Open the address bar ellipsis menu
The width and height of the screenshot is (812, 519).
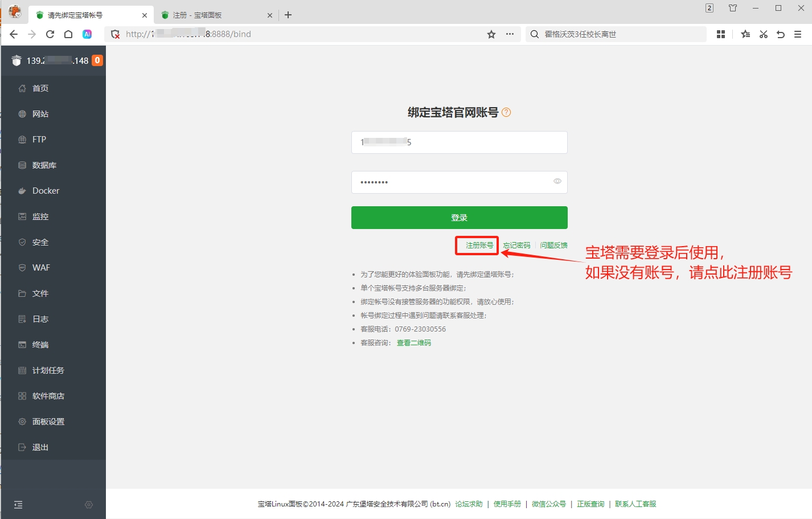tap(510, 34)
